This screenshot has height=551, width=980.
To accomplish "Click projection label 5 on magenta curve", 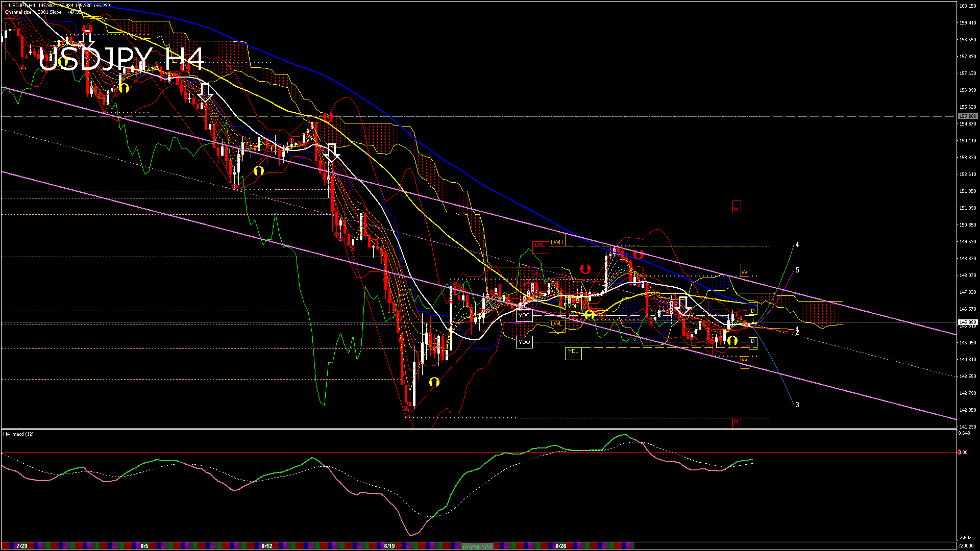I will point(797,270).
